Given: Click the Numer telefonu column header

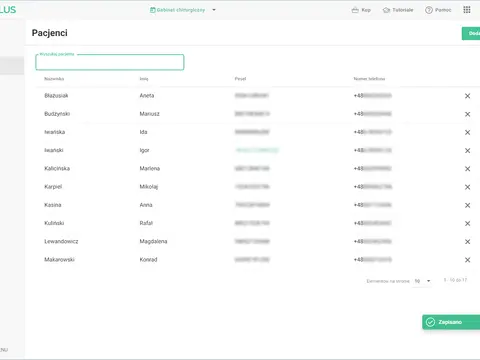Looking at the screenshot, I should pyautogui.click(x=369, y=79).
